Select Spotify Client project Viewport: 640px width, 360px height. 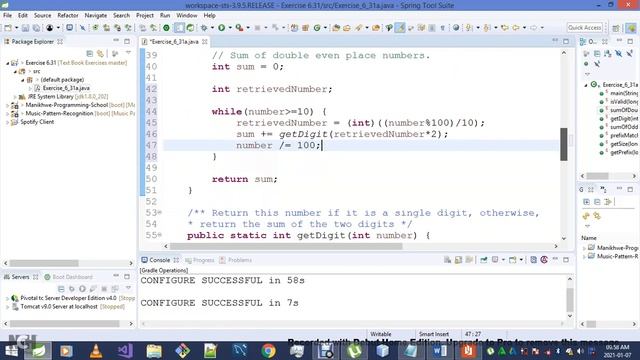pyautogui.click(x=37, y=122)
